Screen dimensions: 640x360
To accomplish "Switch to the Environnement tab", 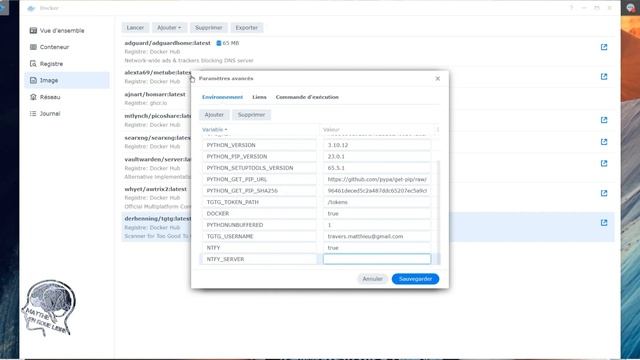I will coord(222,97).
